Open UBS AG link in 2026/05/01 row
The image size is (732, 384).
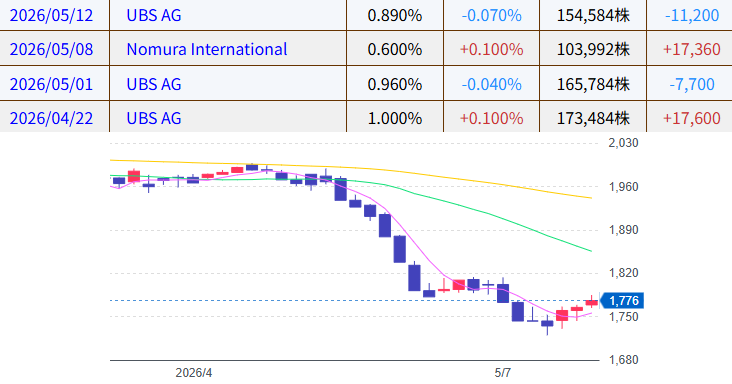[154, 84]
